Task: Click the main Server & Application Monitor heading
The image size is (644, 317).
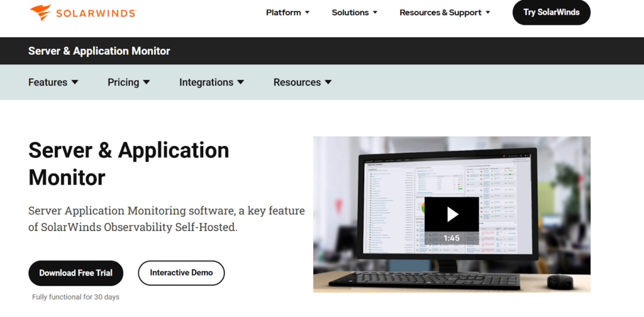Action: click(x=128, y=164)
